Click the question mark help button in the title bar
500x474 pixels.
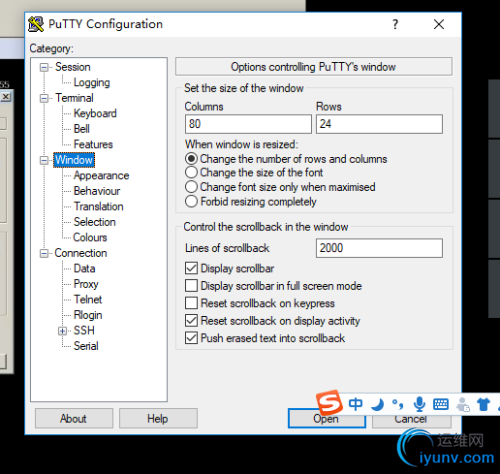395,24
